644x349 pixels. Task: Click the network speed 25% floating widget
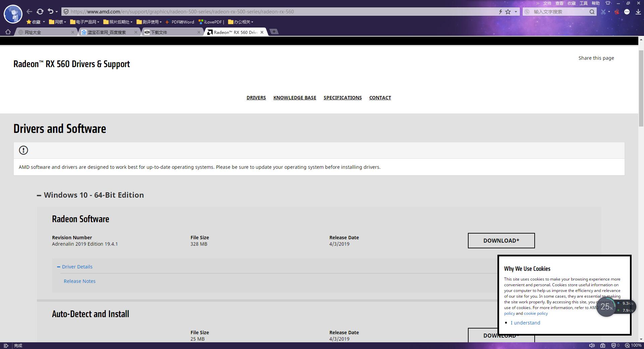[616, 307]
